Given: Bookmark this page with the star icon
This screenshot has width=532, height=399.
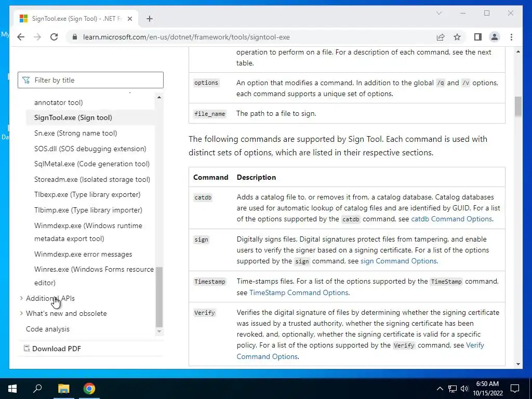Looking at the screenshot, I should [457, 37].
